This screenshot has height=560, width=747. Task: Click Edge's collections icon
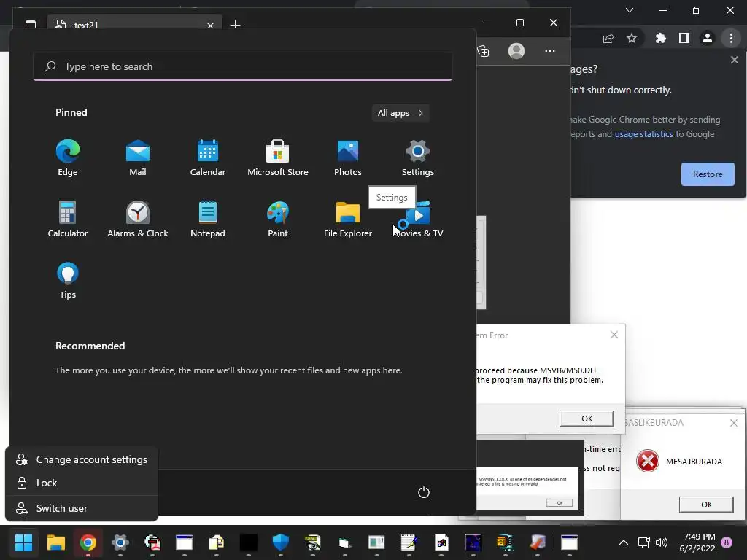tap(483, 51)
